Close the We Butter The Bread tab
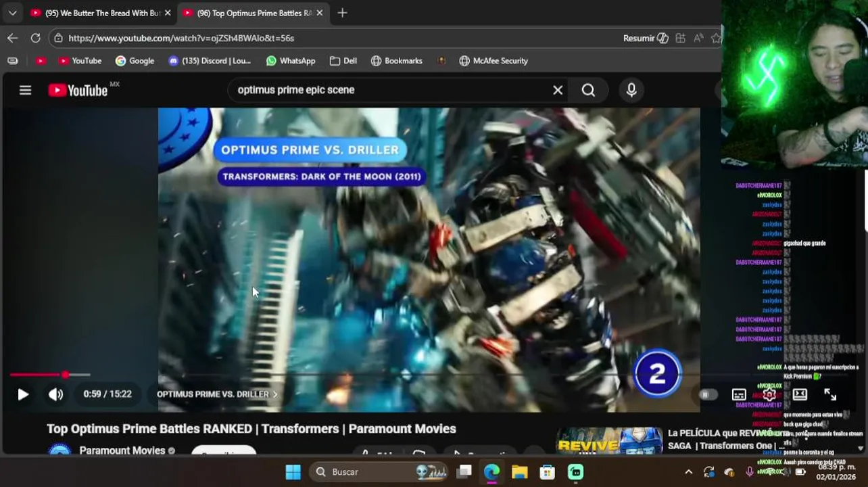This screenshot has height=487, width=868. [168, 13]
